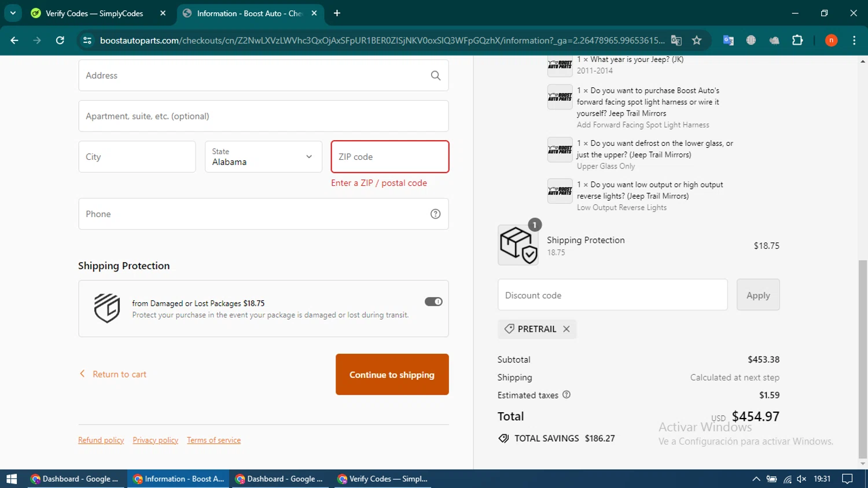Click the Continue to shipping button
The image size is (868, 488).
392,375
